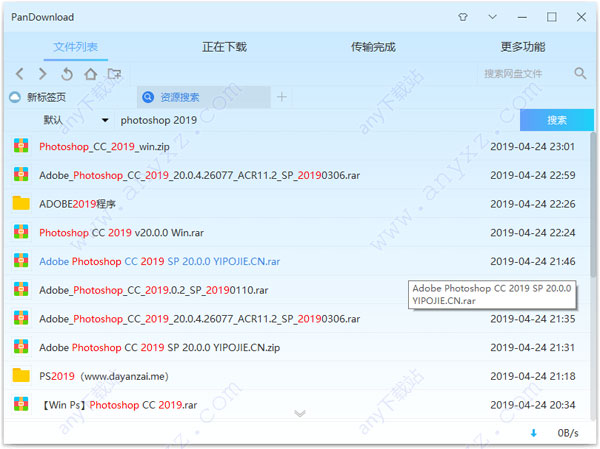The image size is (600, 449).
Task: Focus the photoshop 2019 search field
Action: point(318,120)
